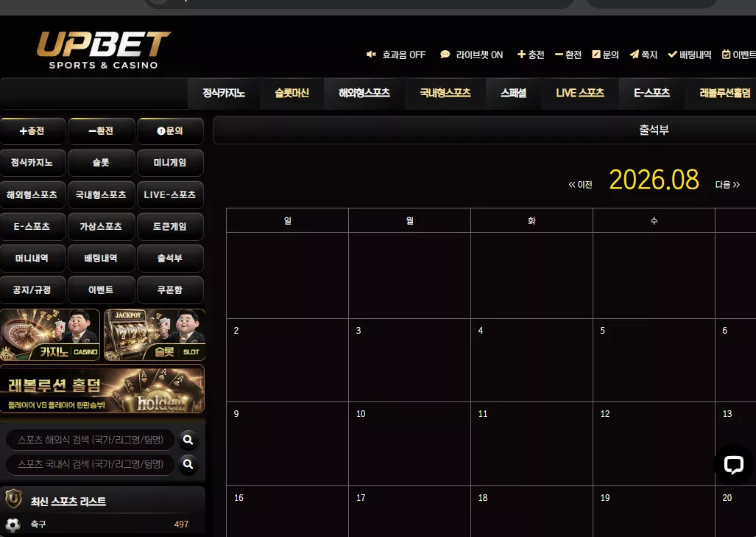Focus the 스포츠 국내식 검색 field
Viewport: 756px width, 537px height.
pos(90,464)
